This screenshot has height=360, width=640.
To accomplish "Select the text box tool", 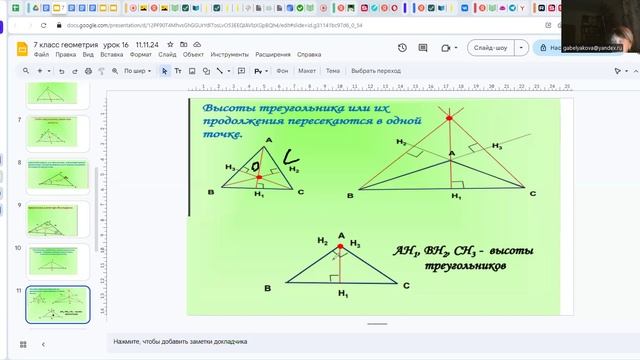I will (178, 71).
